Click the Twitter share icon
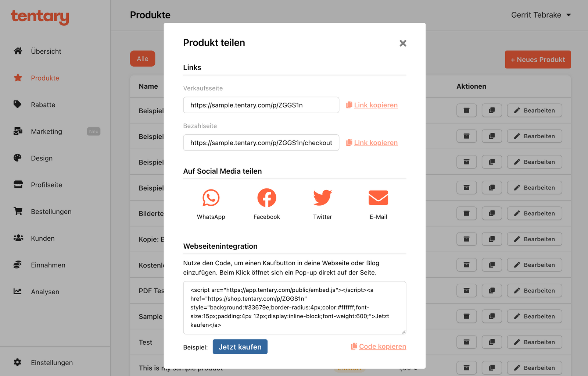The width and height of the screenshot is (588, 376). [322, 198]
